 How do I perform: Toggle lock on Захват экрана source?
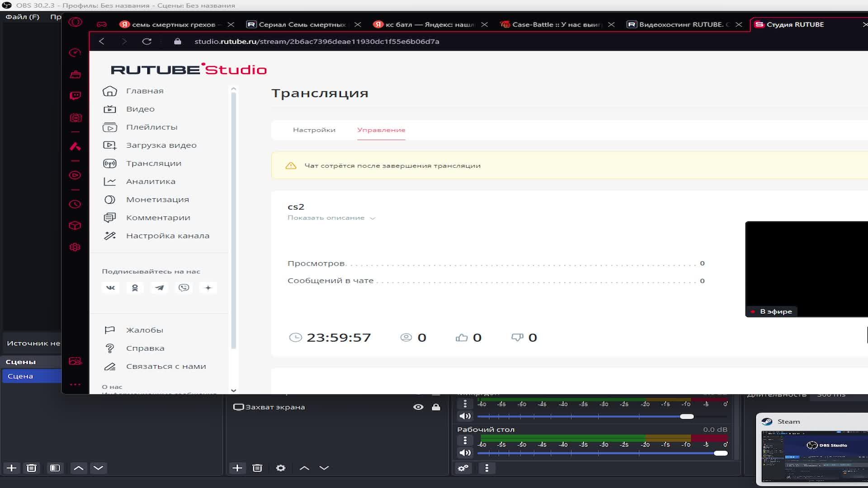(436, 407)
